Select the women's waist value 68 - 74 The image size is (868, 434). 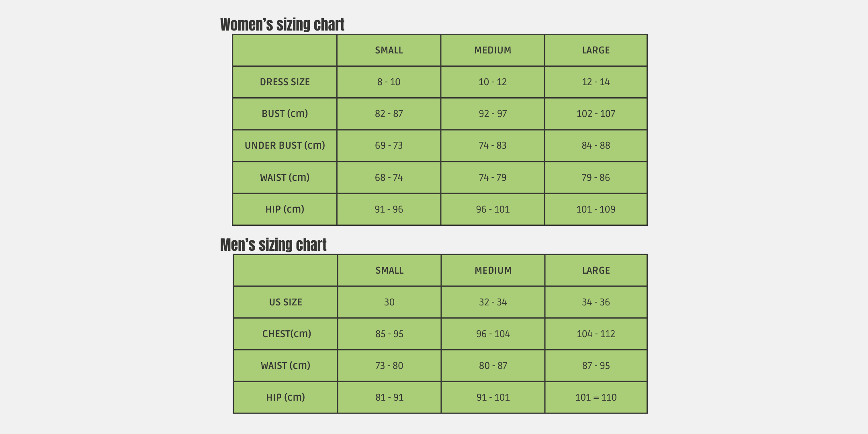(389, 178)
